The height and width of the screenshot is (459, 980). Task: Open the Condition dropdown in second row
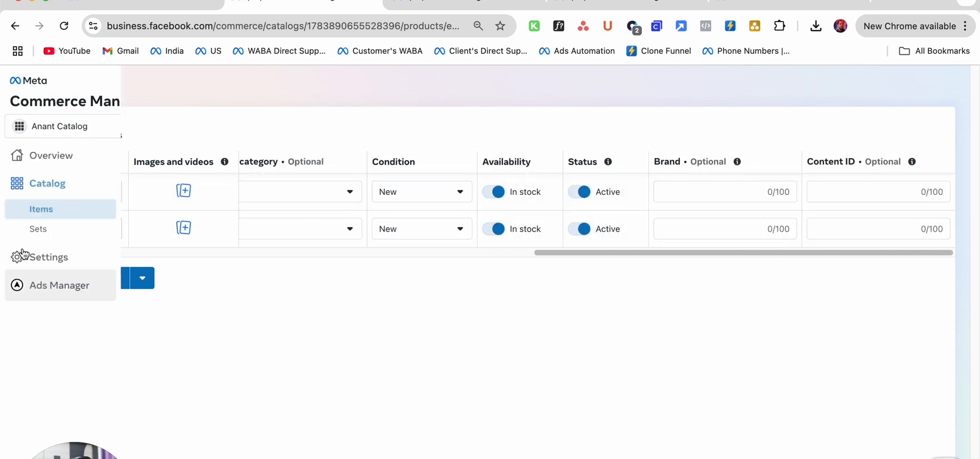tap(422, 229)
